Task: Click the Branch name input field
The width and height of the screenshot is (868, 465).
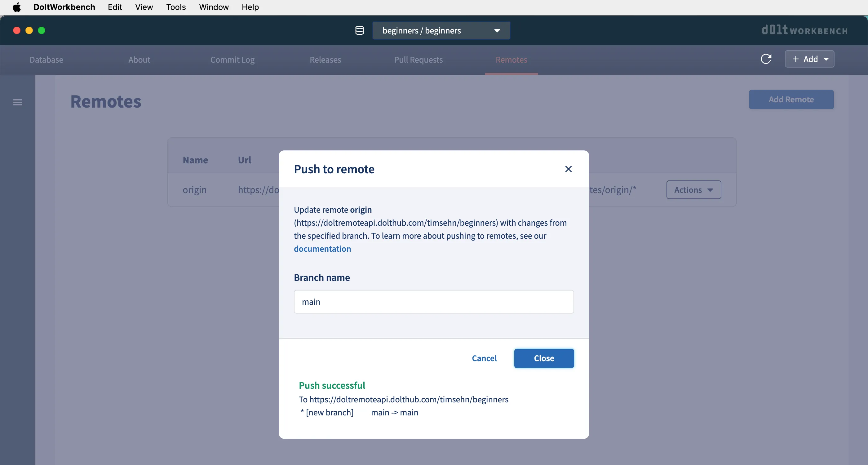Action: 433,302
